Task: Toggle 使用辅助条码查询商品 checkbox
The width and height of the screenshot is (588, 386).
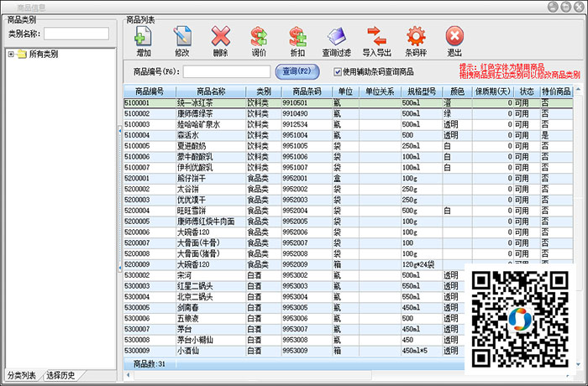Action: coord(338,71)
